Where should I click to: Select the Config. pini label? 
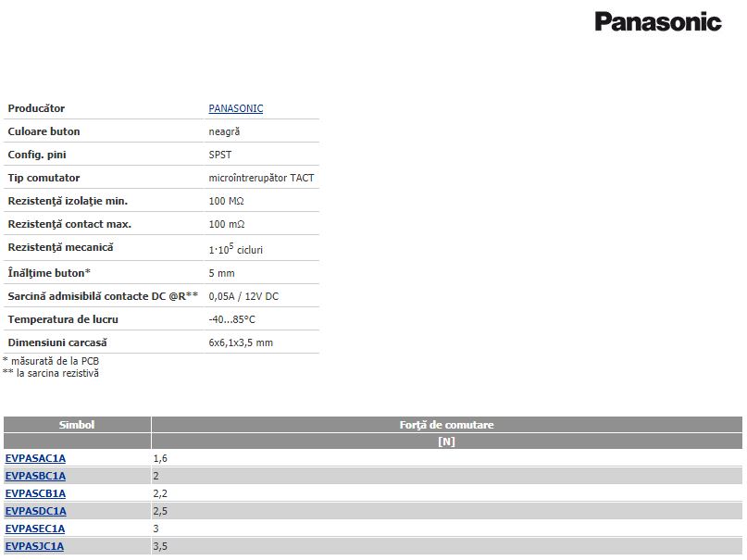pos(37,155)
